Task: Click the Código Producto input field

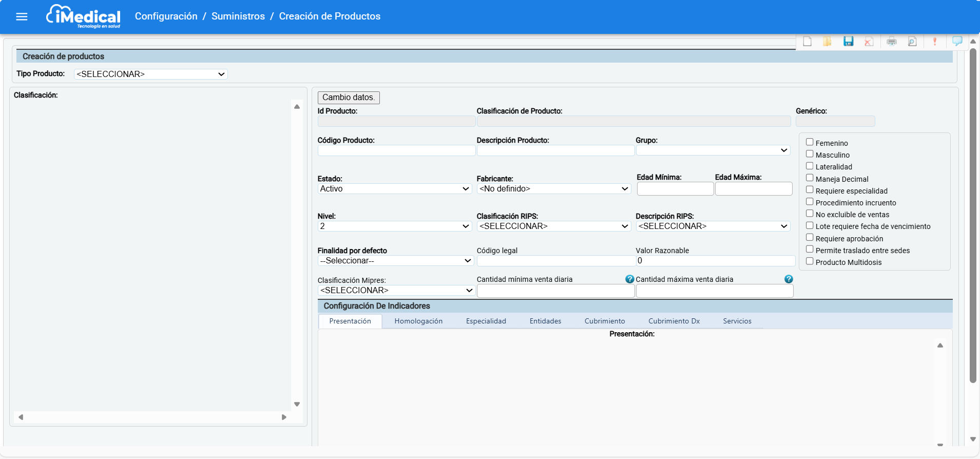Action: (396, 150)
